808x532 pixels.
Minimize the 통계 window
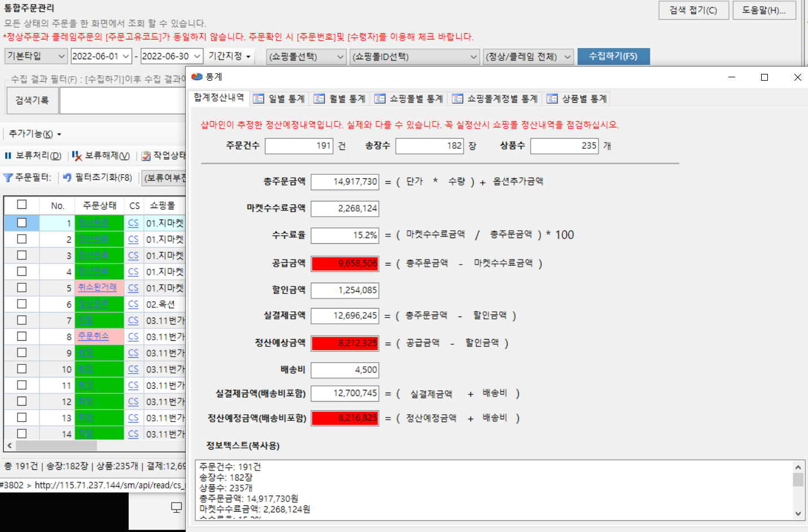pos(732,77)
